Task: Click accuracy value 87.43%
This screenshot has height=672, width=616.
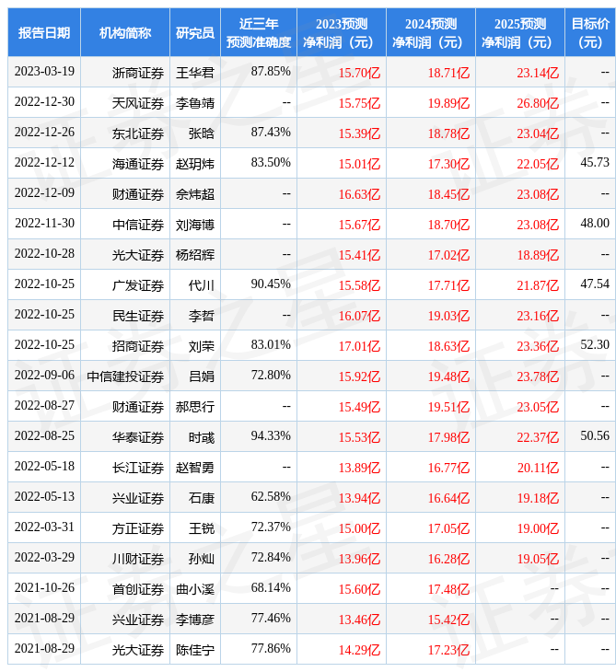Action: [271, 133]
